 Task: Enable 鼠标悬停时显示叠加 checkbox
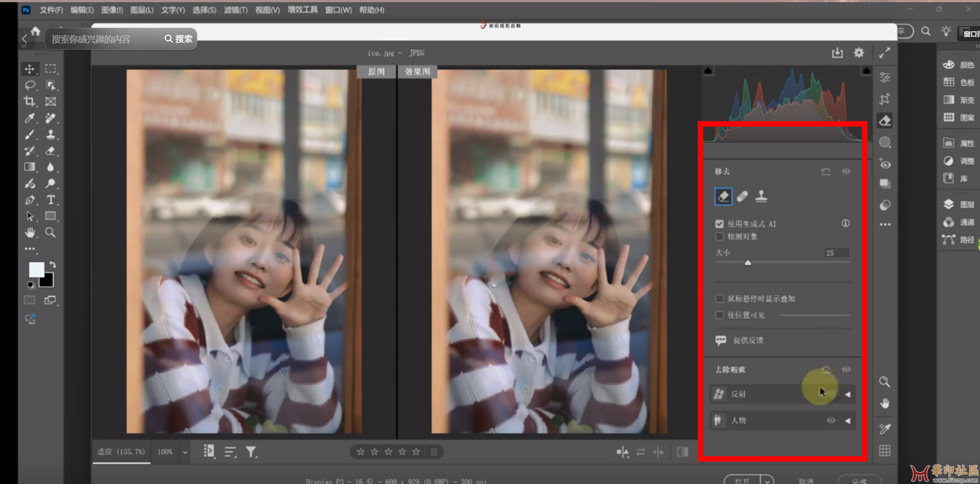(x=720, y=299)
